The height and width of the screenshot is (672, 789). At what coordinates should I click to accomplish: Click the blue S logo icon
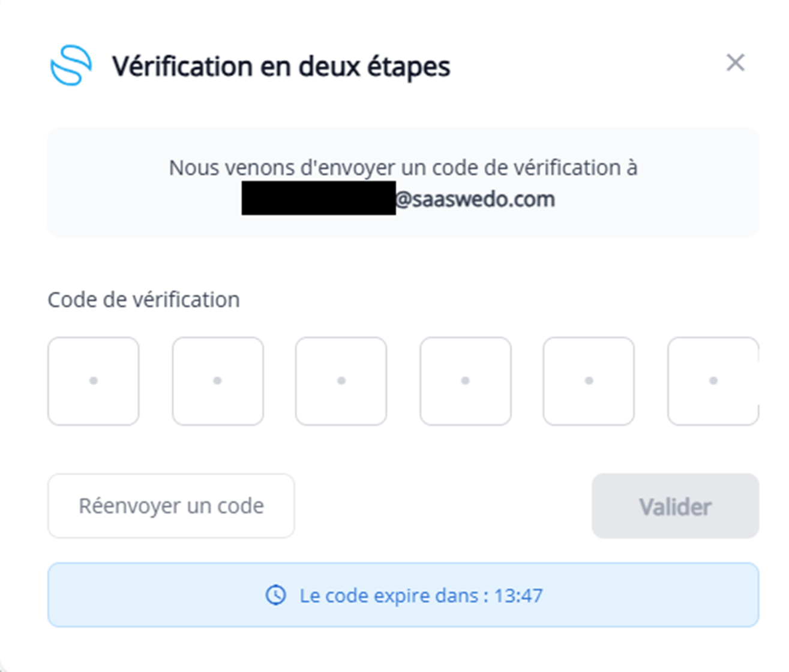pos(71,65)
